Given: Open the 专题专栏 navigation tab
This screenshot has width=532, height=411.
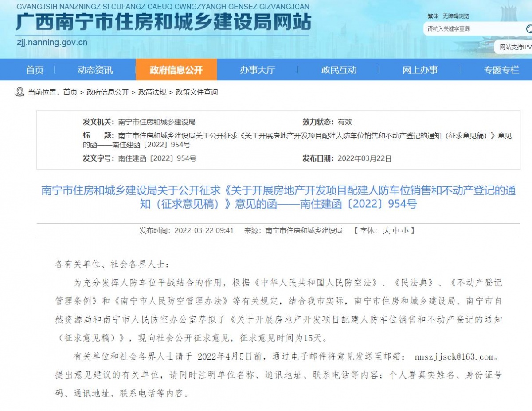Looking at the screenshot, I should pos(501,70).
